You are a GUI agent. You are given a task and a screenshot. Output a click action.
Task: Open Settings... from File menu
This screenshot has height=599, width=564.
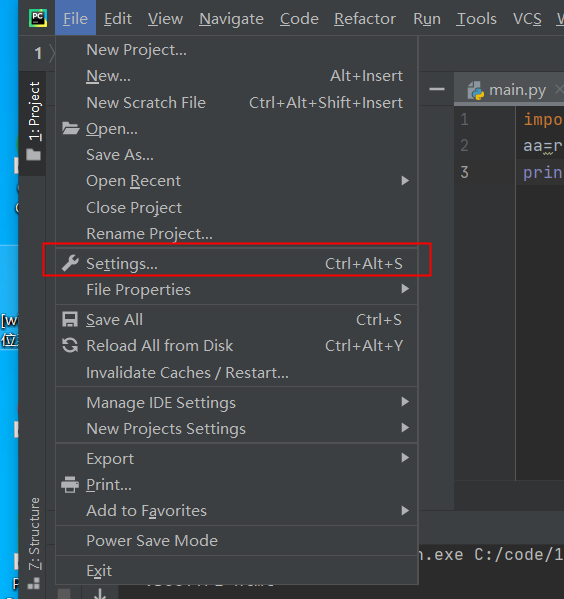(237, 264)
